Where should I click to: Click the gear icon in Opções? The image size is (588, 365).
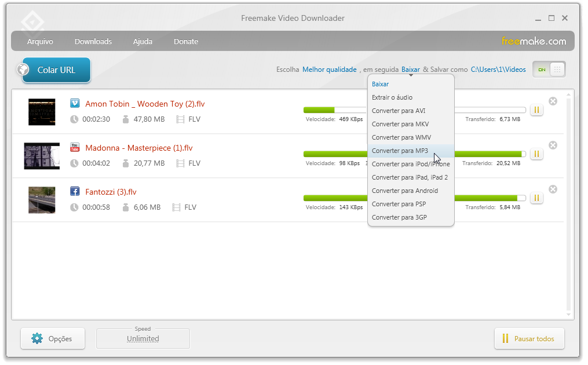click(x=37, y=338)
